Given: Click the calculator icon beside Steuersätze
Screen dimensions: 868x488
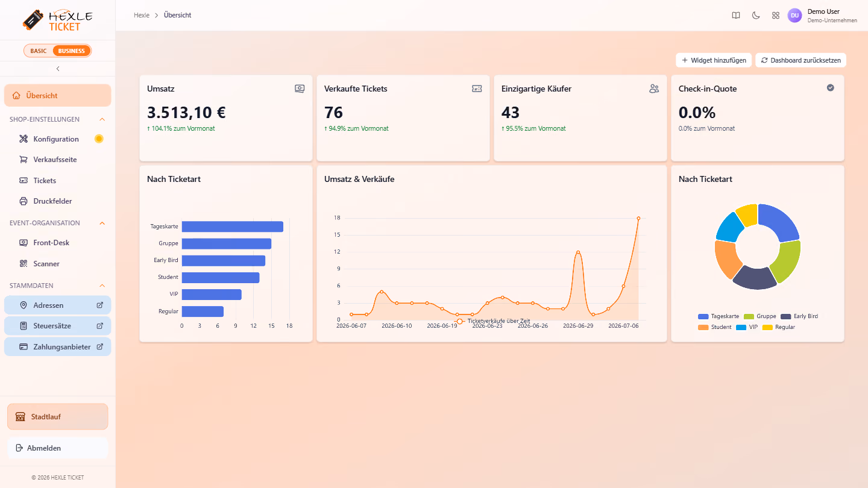Looking at the screenshot, I should click(24, 326).
